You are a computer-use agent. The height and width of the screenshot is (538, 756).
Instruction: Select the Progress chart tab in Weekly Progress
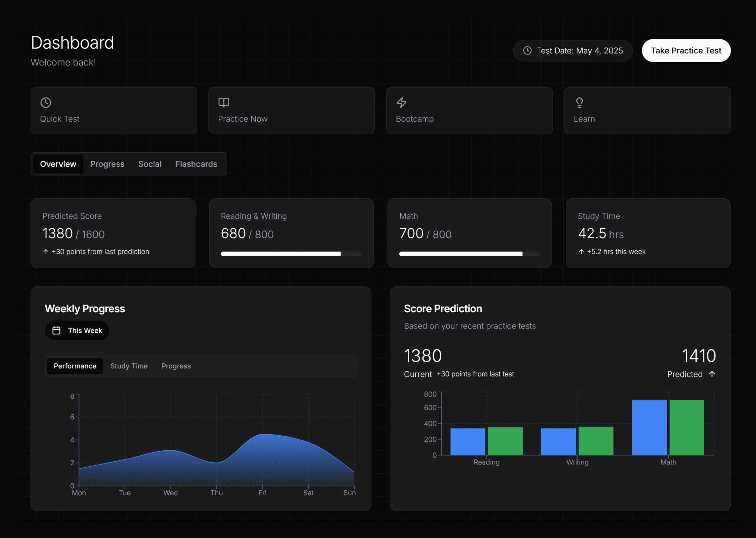pyautogui.click(x=176, y=366)
